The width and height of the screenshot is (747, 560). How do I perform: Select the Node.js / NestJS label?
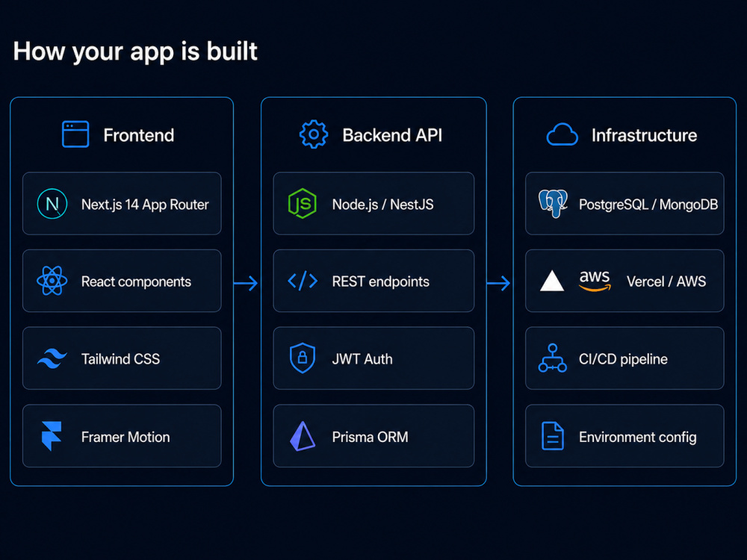(x=383, y=205)
